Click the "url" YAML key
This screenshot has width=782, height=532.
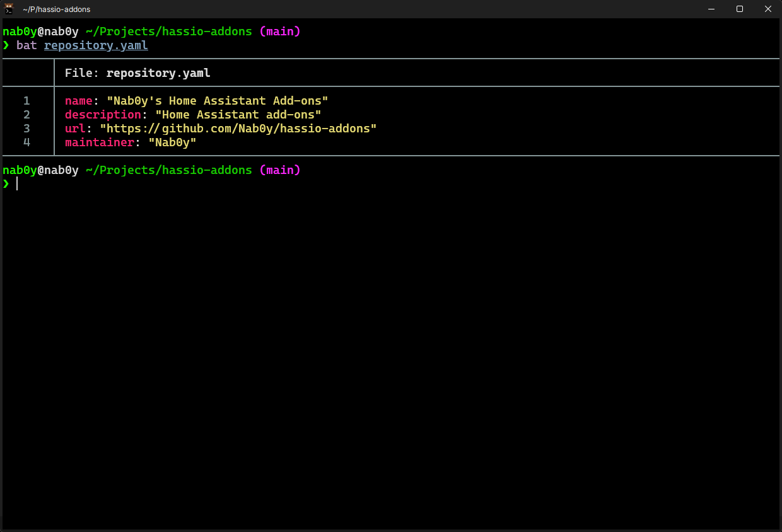click(75, 129)
